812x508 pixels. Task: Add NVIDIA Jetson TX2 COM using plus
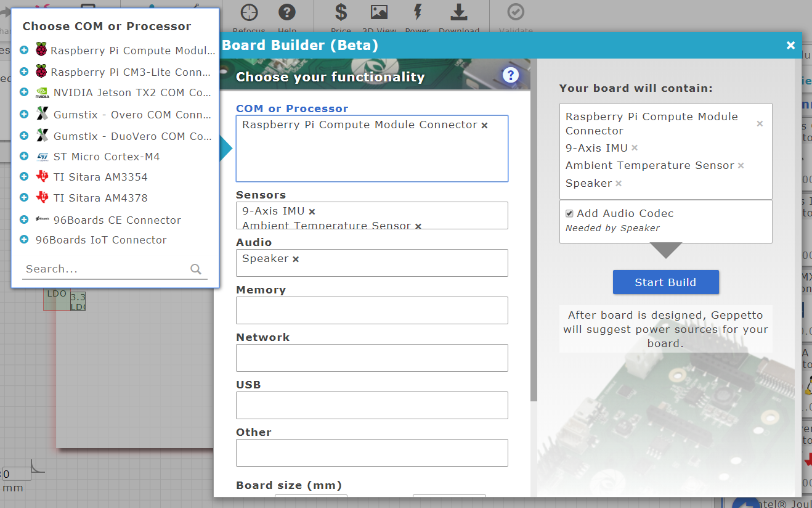tap(24, 92)
